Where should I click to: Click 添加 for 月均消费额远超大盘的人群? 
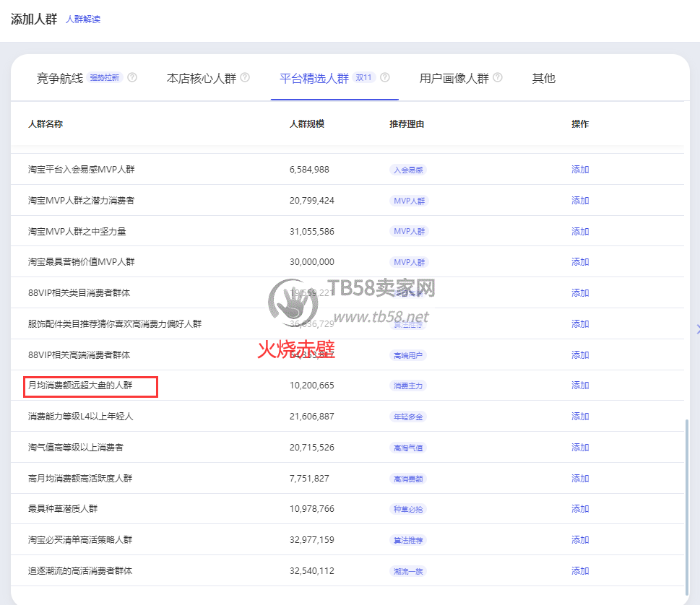pyautogui.click(x=580, y=386)
